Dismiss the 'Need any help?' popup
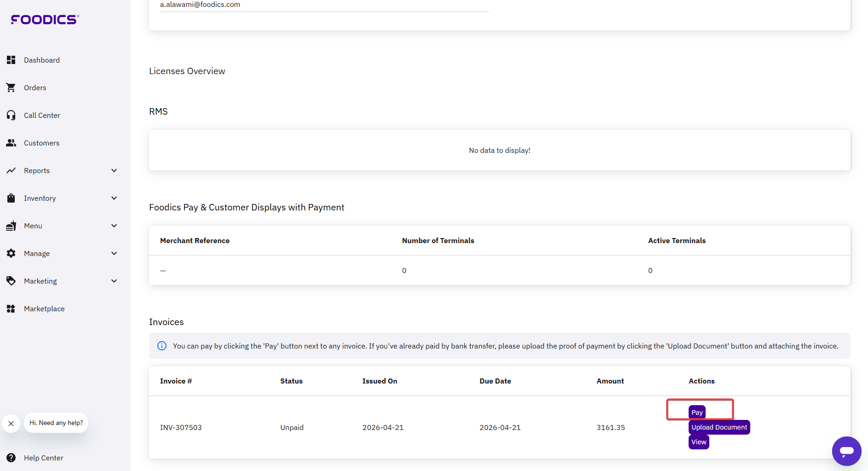 [x=11, y=423]
